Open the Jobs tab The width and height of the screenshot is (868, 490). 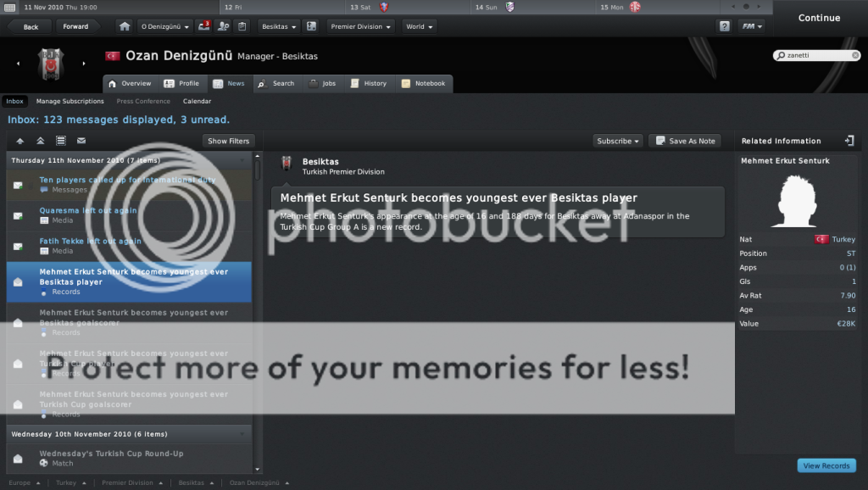[322, 84]
